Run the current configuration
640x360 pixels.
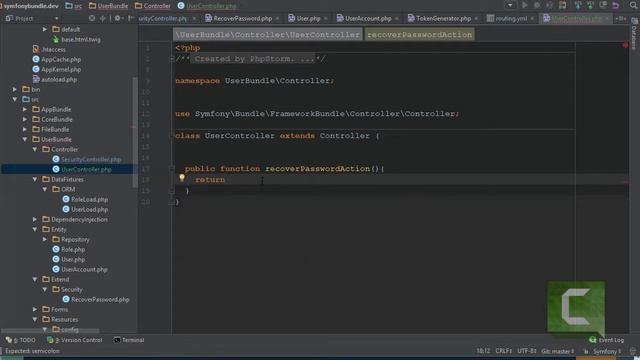tap(524, 5)
